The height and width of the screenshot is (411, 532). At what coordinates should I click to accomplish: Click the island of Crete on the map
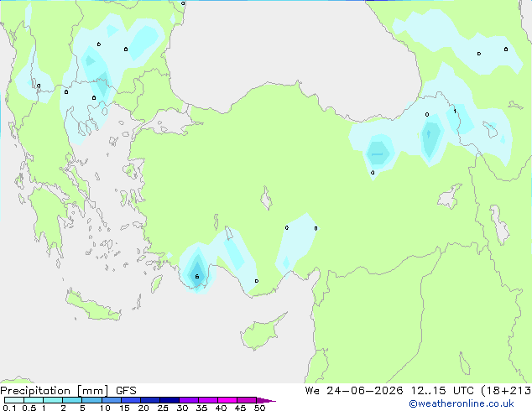pos(93,306)
